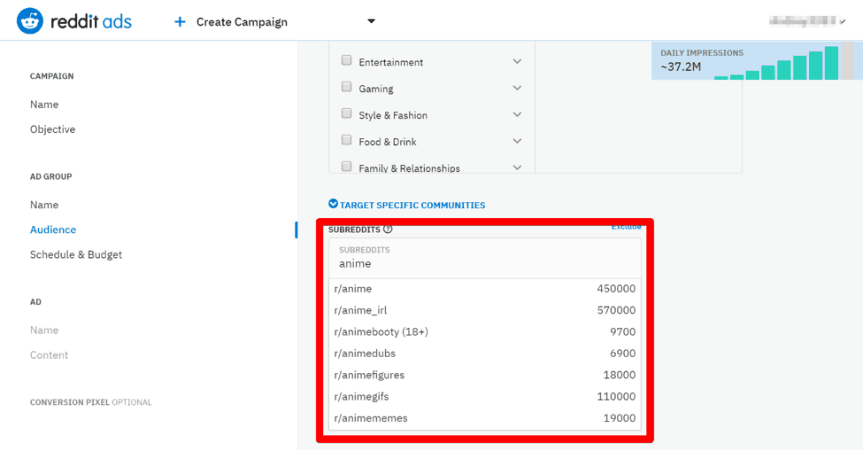Collapse the Target Specific Communities arrow icon
This screenshot has height=450, width=863.
pos(334,205)
